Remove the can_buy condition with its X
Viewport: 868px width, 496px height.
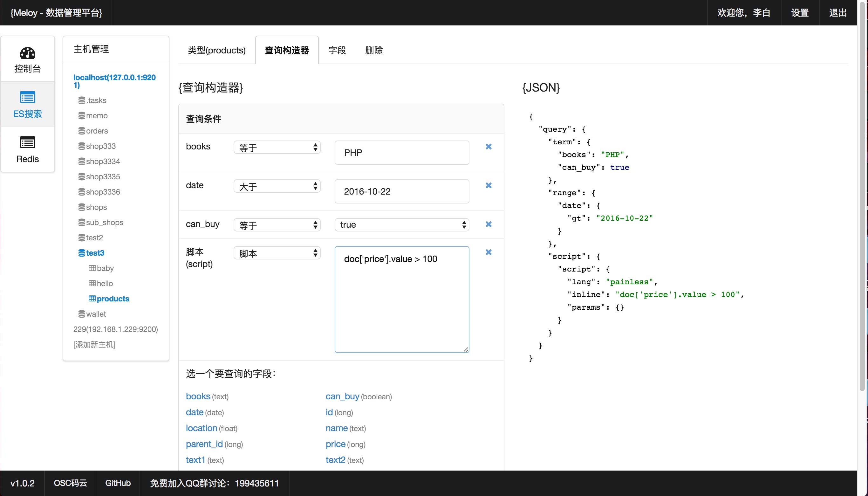tap(489, 224)
